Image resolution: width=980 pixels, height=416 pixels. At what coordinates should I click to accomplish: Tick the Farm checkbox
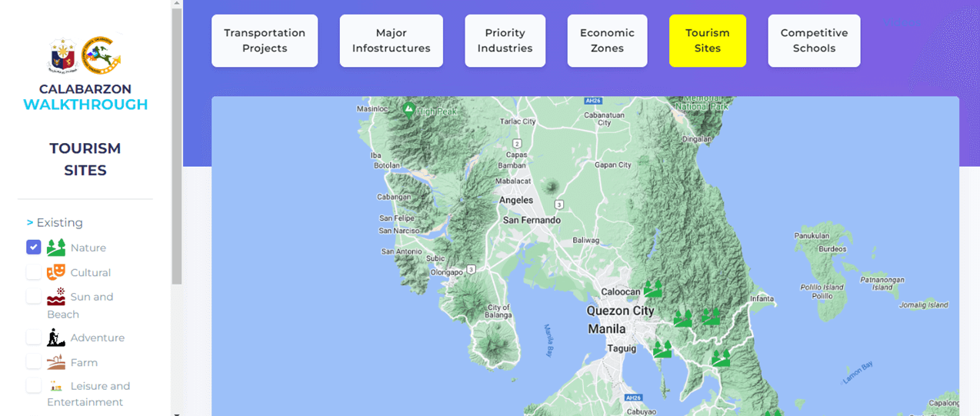(x=33, y=362)
